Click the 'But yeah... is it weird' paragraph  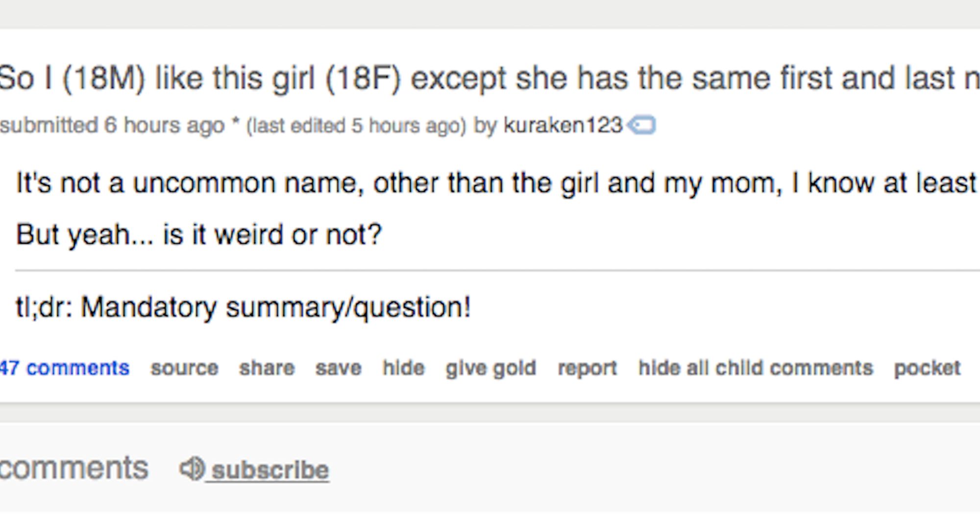[x=198, y=234]
